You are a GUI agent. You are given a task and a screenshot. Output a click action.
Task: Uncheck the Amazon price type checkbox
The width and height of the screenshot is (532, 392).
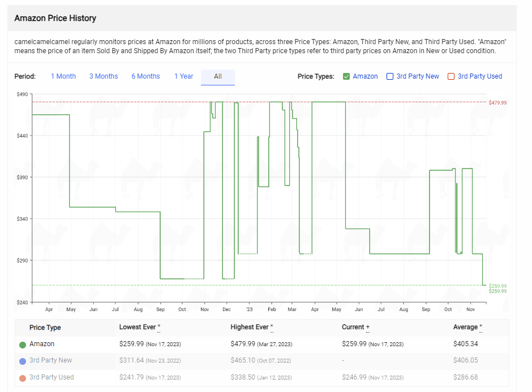coord(346,76)
